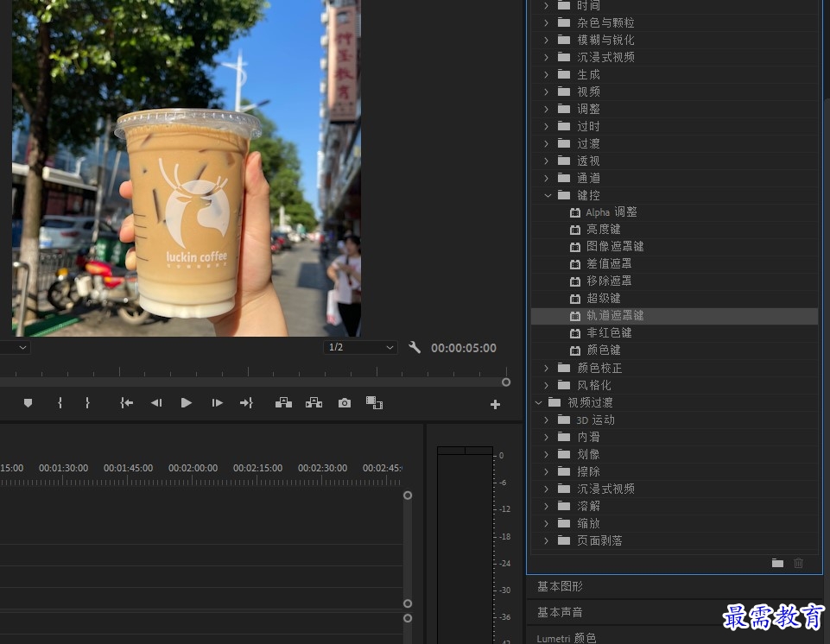Open monitor settings wrench icon
The width and height of the screenshot is (830, 644).
415,348
